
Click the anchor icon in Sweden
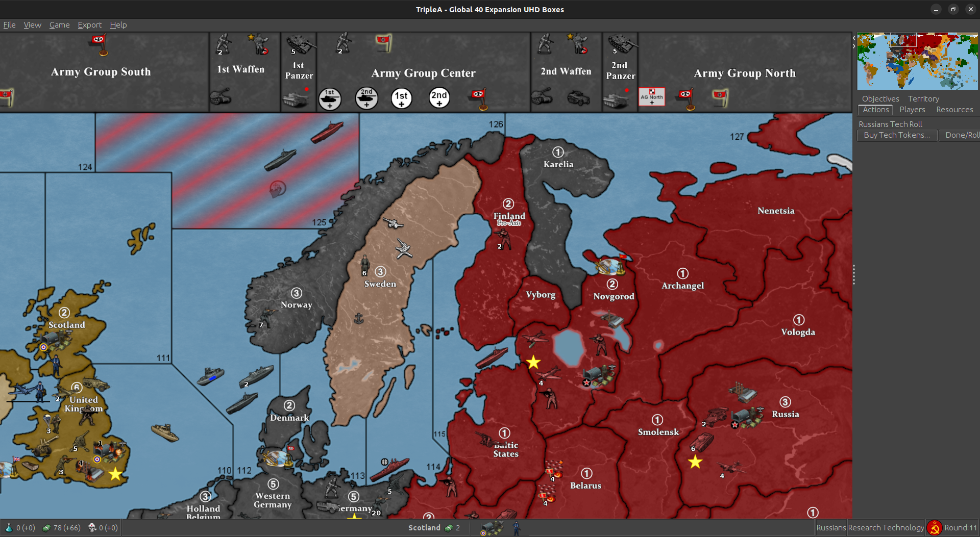[359, 319]
